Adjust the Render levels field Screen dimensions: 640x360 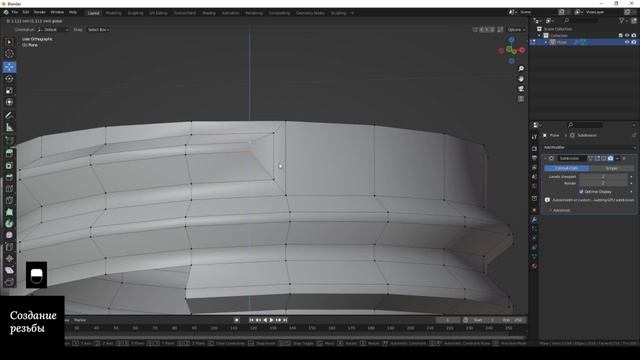click(x=603, y=183)
